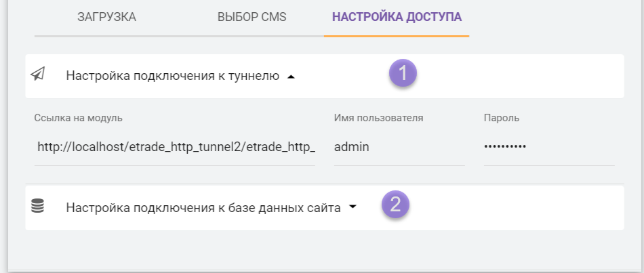
Task: Select the НАСТРОЙКА ДОСТУПА tab
Action: (x=397, y=17)
